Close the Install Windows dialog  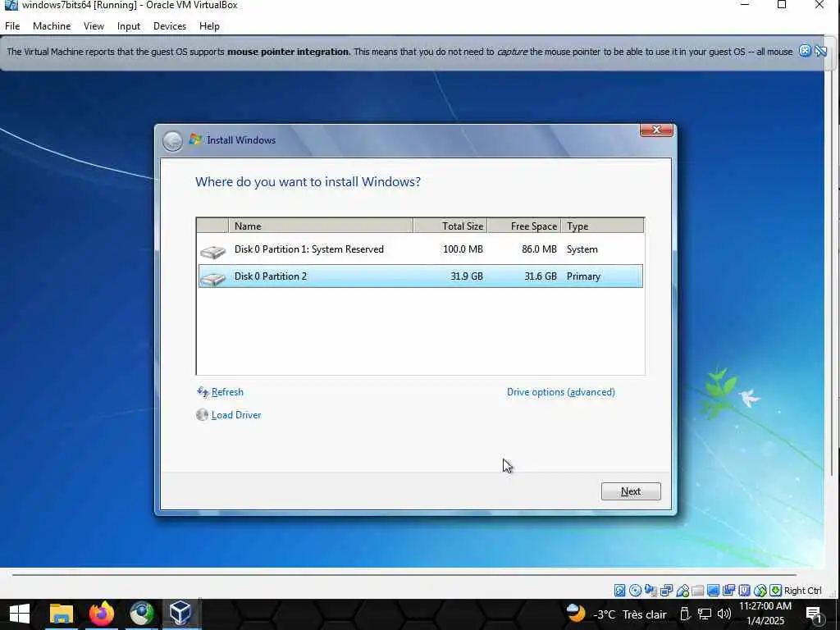coord(656,130)
